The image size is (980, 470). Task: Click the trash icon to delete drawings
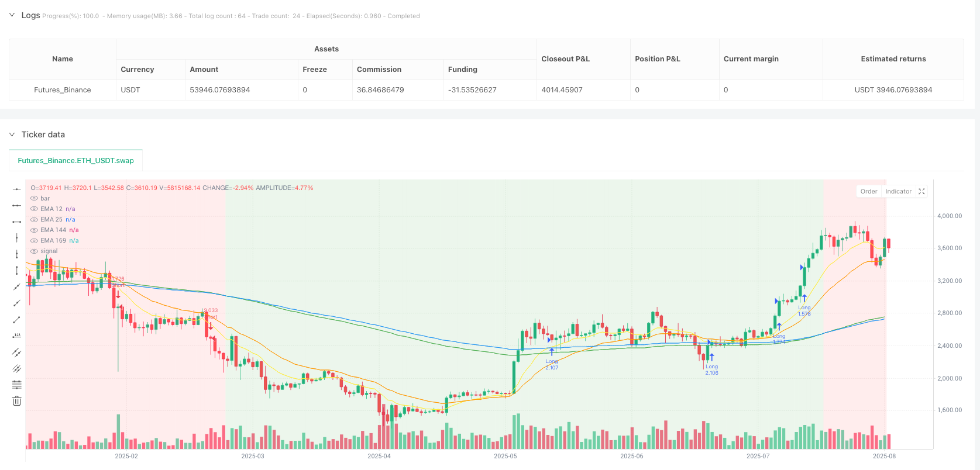[17, 401]
